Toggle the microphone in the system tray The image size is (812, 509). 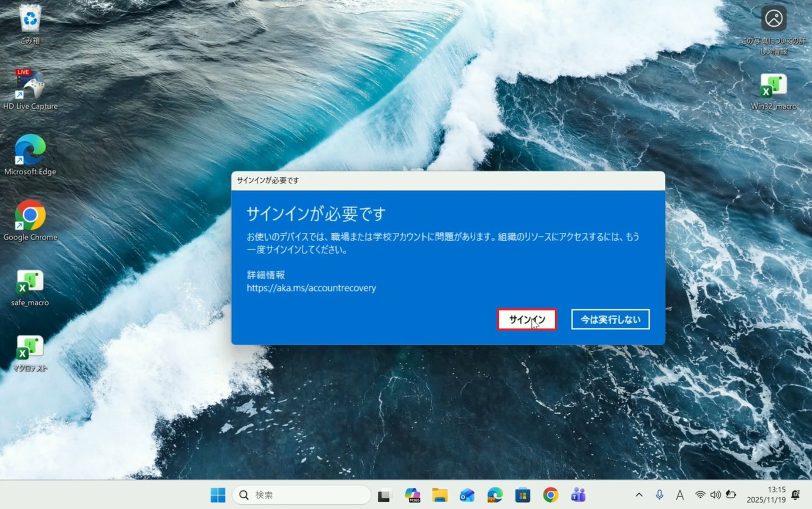(660, 495)
